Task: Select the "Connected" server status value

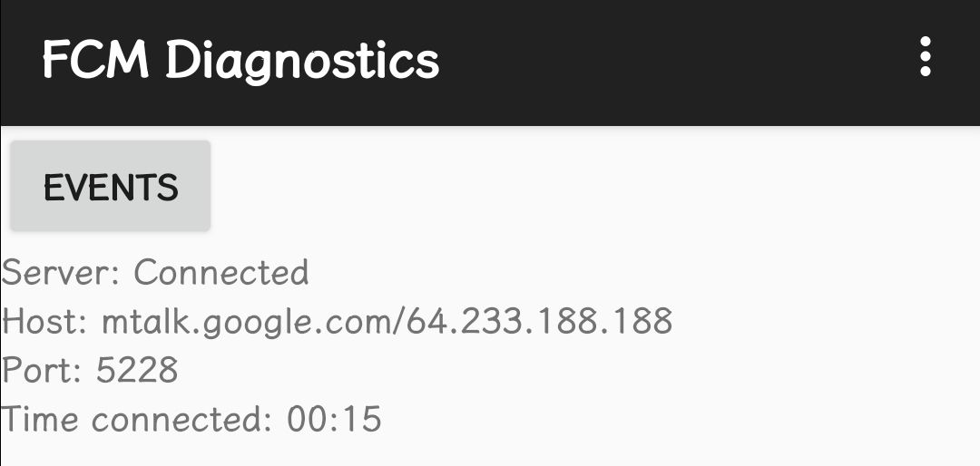Action: (221, 273)
